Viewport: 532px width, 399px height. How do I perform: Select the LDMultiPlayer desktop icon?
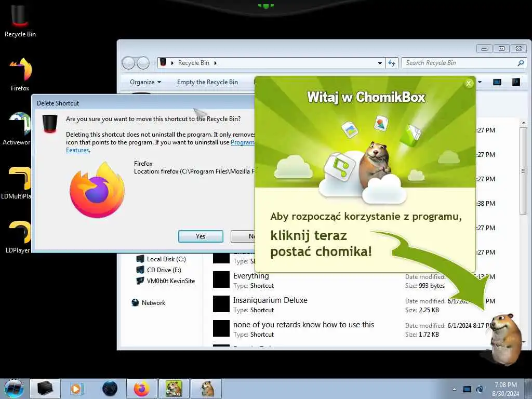(x=16, y=183)
